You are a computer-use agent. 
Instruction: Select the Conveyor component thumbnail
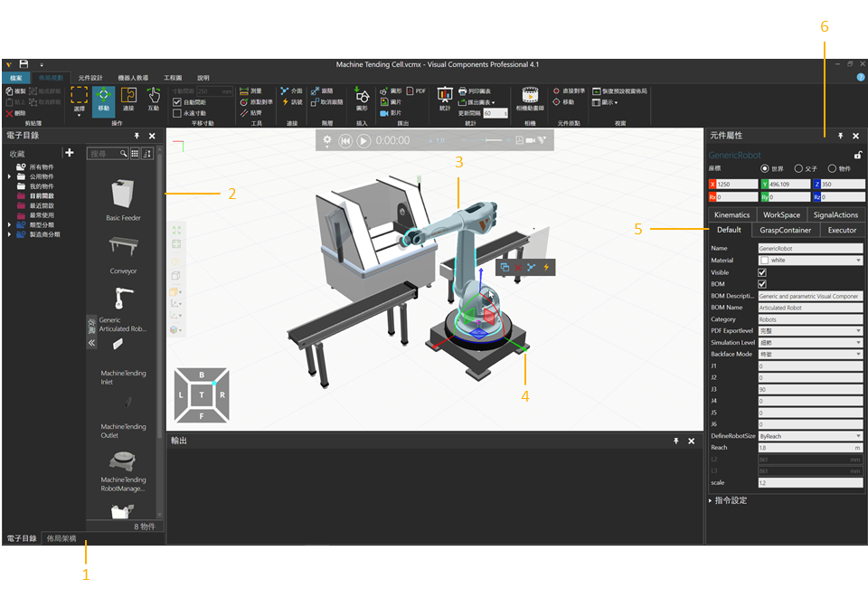point(122,252)
